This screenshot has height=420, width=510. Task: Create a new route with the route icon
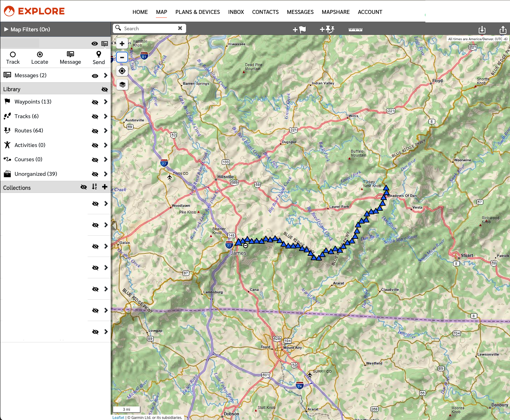[327, 30]
